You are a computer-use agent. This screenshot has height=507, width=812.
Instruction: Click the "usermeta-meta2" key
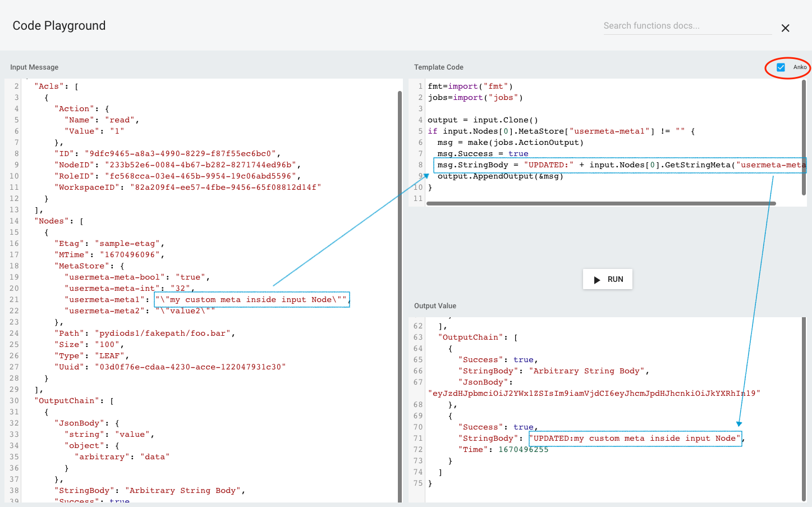(104, 311)
